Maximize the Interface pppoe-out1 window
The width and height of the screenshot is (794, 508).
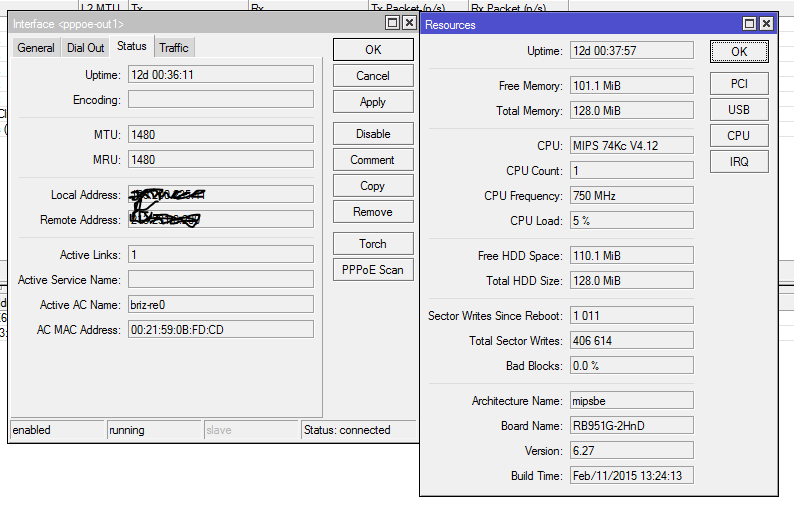(393, 23)
